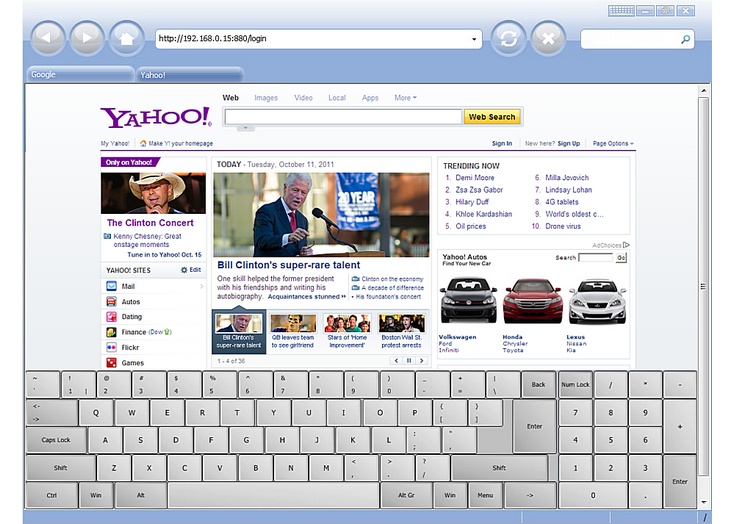Select the Apps search tab
The image size is (734, 524).
click(x=370, y=98)
